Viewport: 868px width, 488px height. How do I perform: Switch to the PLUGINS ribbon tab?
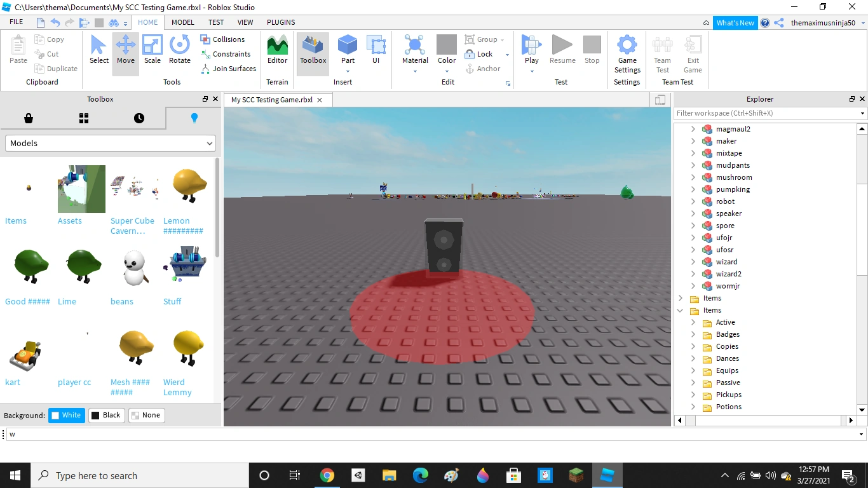click(281, 22)
